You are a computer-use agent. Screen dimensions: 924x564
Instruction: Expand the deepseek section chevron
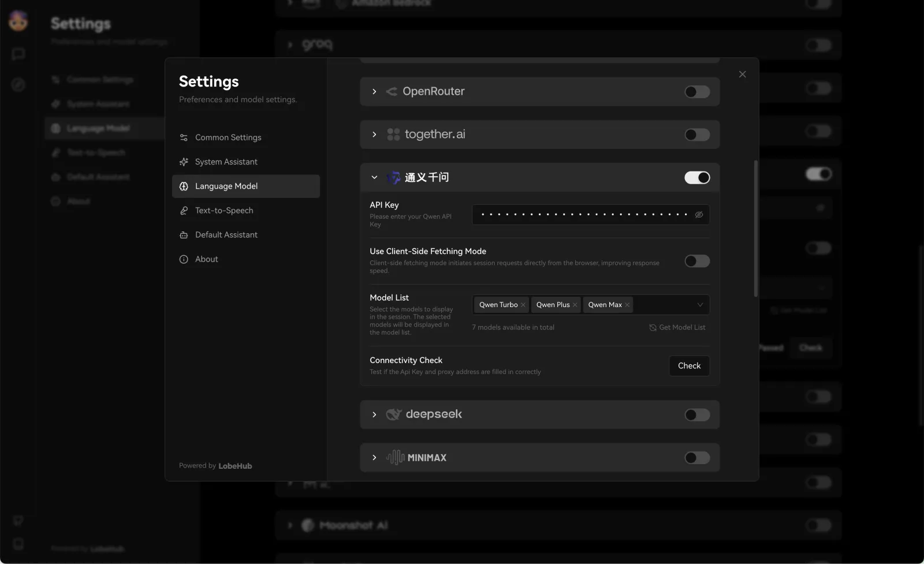click(x=374, y=414)
